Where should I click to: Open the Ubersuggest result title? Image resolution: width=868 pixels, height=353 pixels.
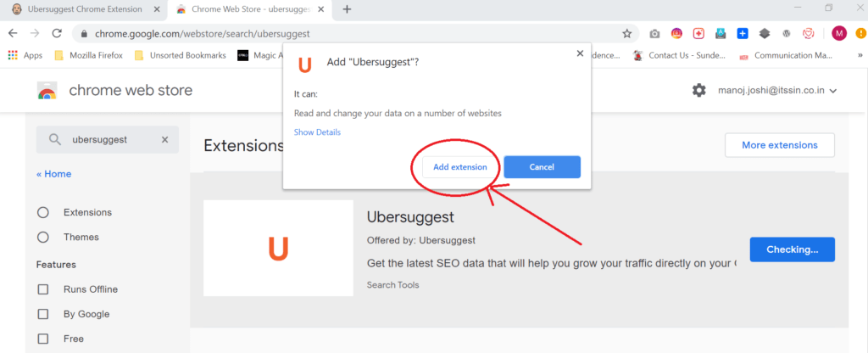[410, 216]
